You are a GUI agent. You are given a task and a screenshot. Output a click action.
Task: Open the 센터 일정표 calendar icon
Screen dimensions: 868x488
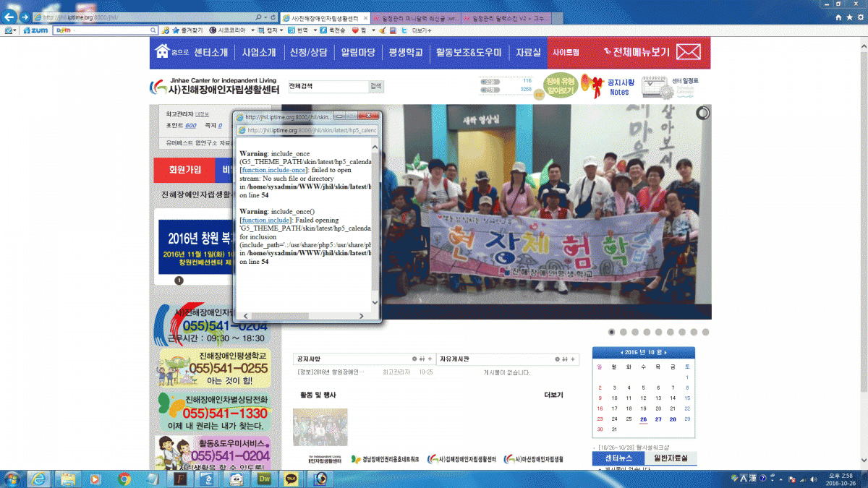pyautogui.click(x=671, y=87)
